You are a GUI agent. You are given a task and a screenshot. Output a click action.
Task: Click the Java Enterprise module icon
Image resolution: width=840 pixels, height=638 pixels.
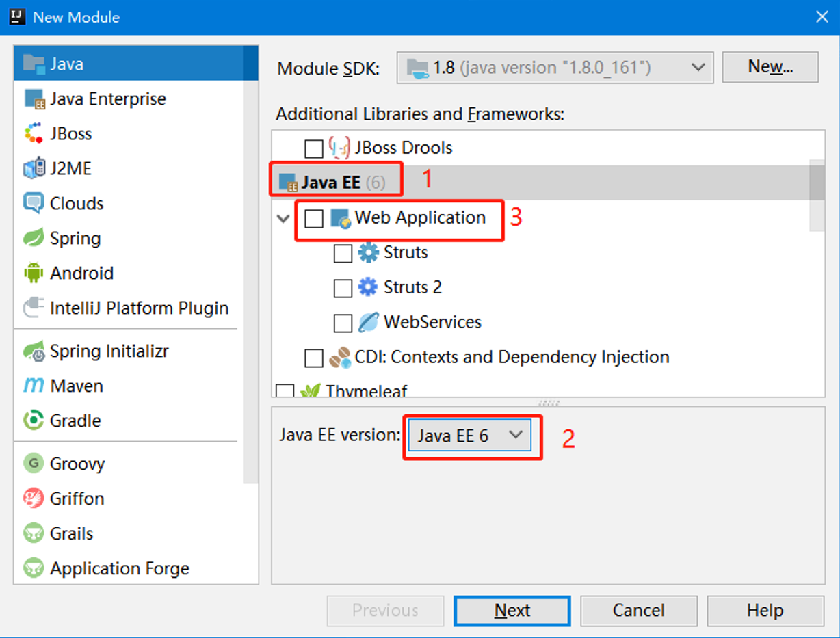pyautogui.click(x=34, y=99)
